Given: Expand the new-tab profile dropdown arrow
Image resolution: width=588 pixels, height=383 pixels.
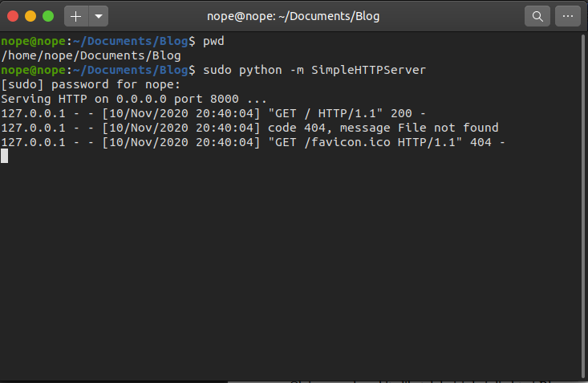Looking at the screenshot, I should (x=99, y=16).
